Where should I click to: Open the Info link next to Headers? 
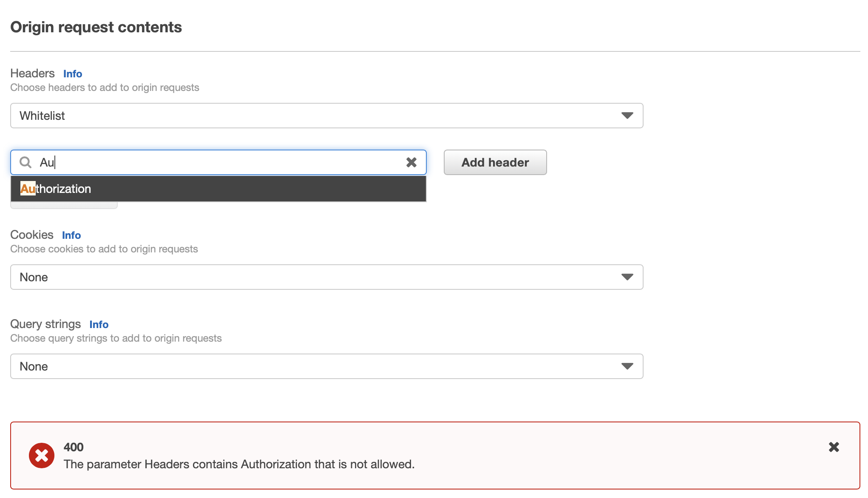pyautogui.click(x=73, y=74)
